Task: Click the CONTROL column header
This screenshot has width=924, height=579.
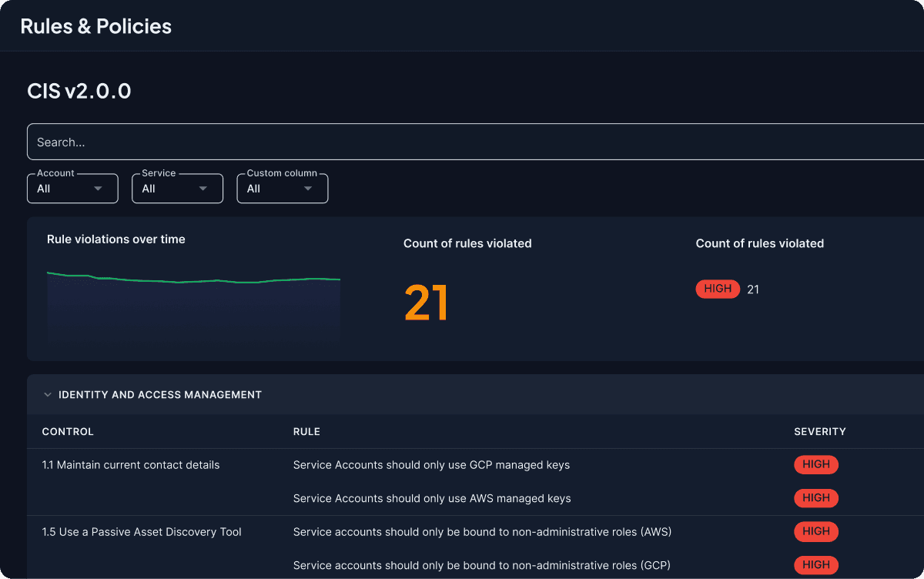Action: tap(68, 432)
